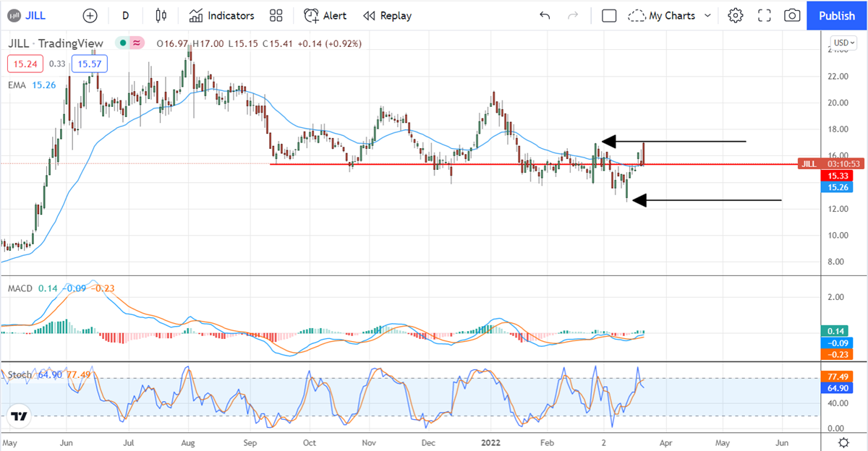The width and height of the screenshot is (868, 451).
Task: Click the 0.14 MACD axis label
Action: tap(834, 330)
